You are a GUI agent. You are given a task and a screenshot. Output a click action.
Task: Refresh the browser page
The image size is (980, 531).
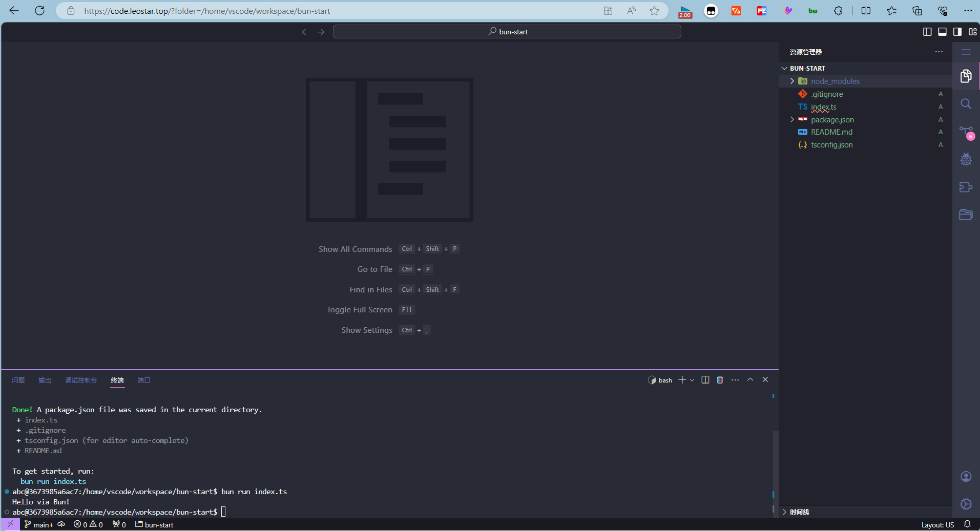point(39,11)
